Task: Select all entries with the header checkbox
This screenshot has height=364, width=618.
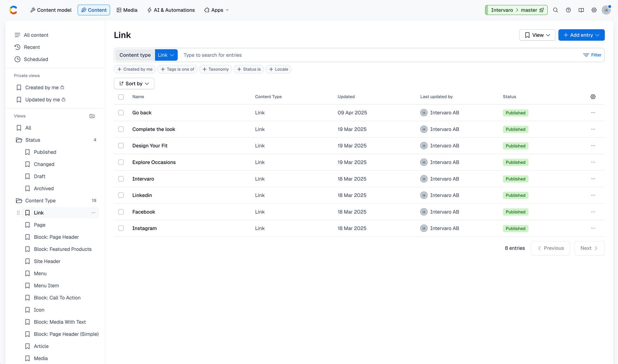Action: (121, 97)
